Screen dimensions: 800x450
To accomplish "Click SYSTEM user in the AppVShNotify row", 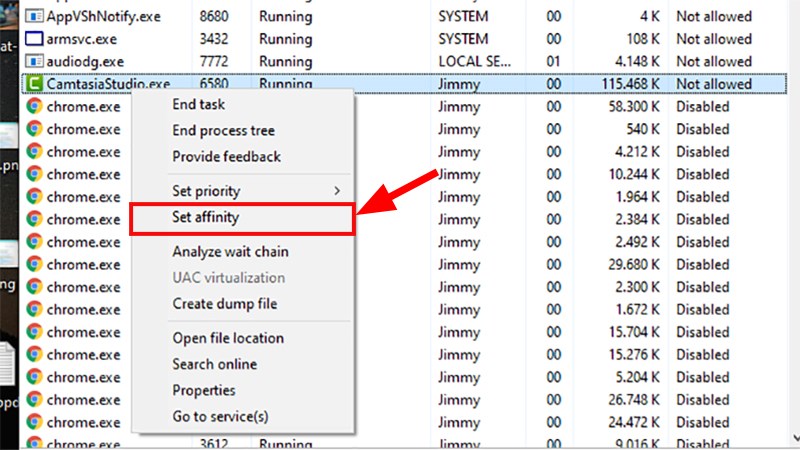I will pos(463,16).
